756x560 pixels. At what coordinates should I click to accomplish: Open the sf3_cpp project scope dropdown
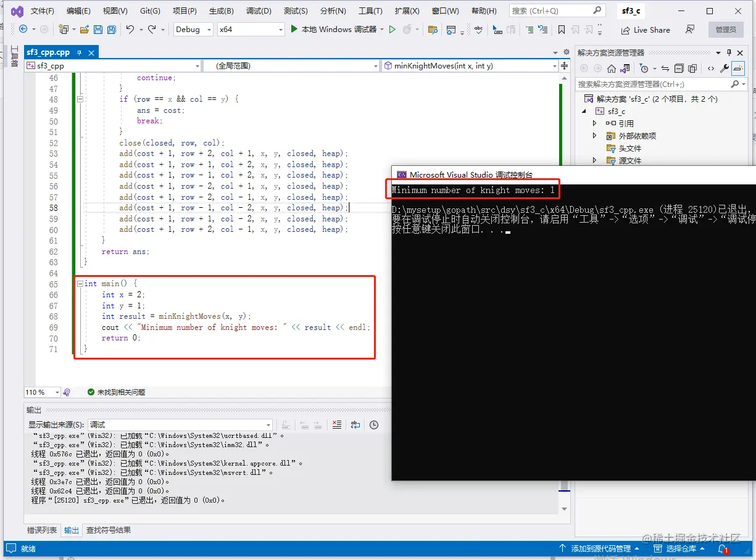(x=113, y=65)
